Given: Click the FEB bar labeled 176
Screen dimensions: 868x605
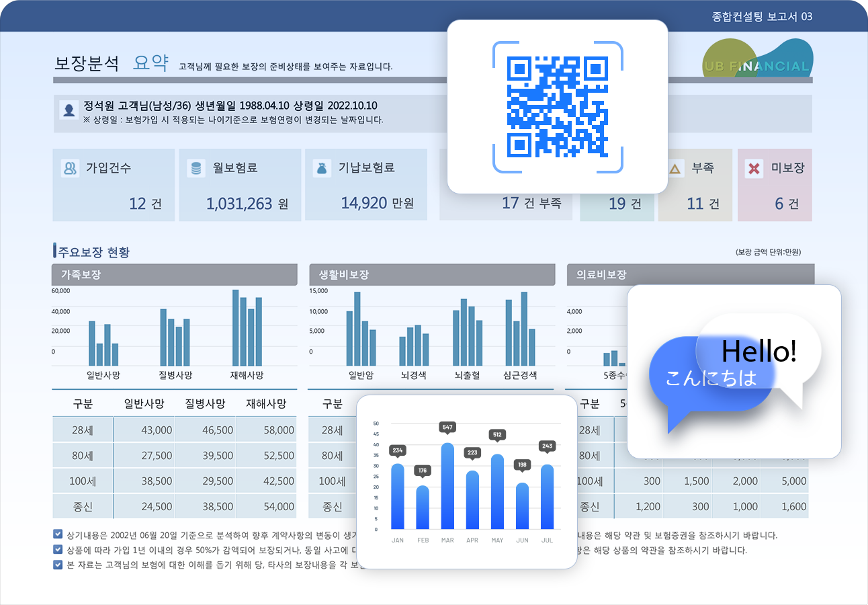Looking at the screenshot, I should pyautogui.click(x=423, y=508).
